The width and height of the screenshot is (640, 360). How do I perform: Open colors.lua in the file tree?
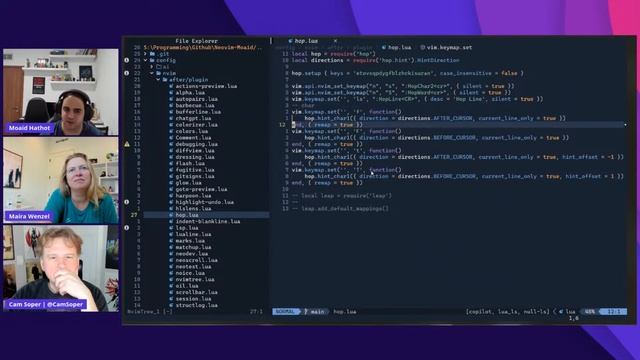(192, 131)
